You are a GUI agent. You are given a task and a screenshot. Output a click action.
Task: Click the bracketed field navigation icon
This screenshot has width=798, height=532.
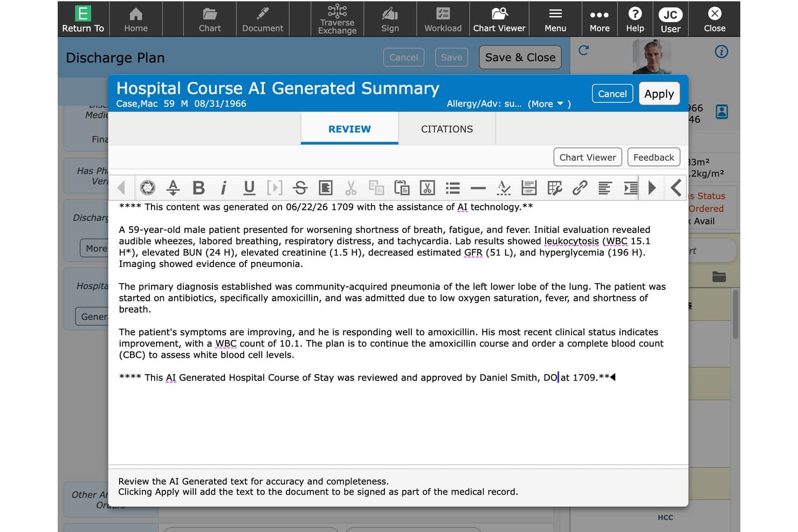point(274,188)
